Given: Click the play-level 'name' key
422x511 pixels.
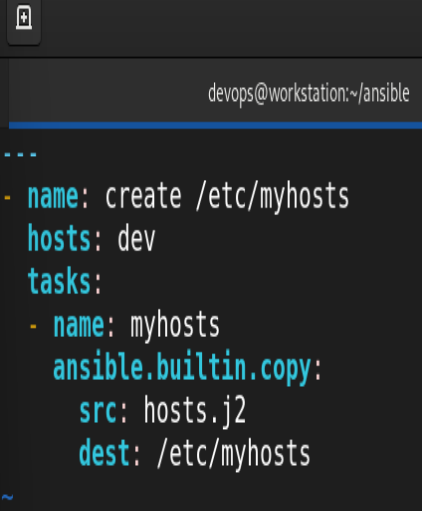Looking at the screenshot, I should [x=53, y=197].
